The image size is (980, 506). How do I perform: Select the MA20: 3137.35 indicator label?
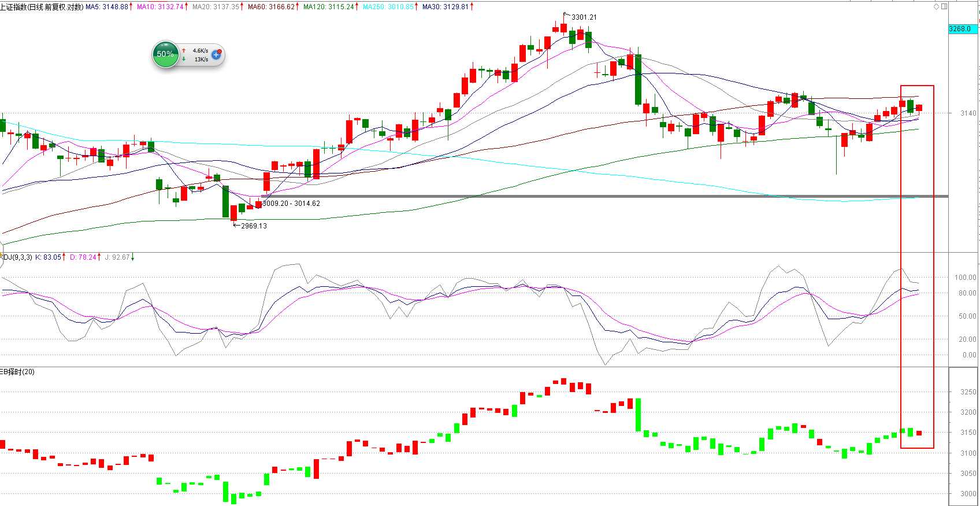coord(216,7)
